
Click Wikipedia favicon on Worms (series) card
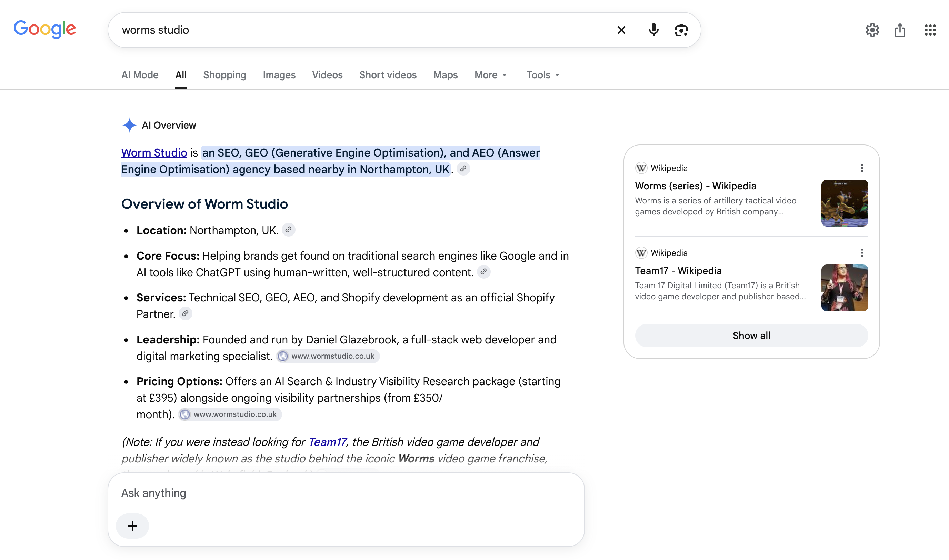[x=641, y=168]
